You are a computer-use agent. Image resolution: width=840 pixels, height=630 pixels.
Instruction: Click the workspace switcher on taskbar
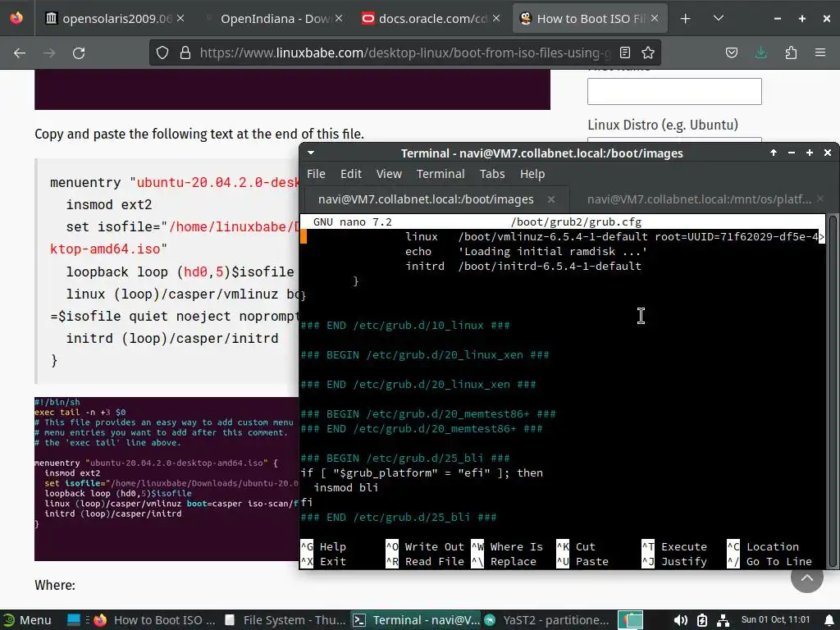click(631, 620)
